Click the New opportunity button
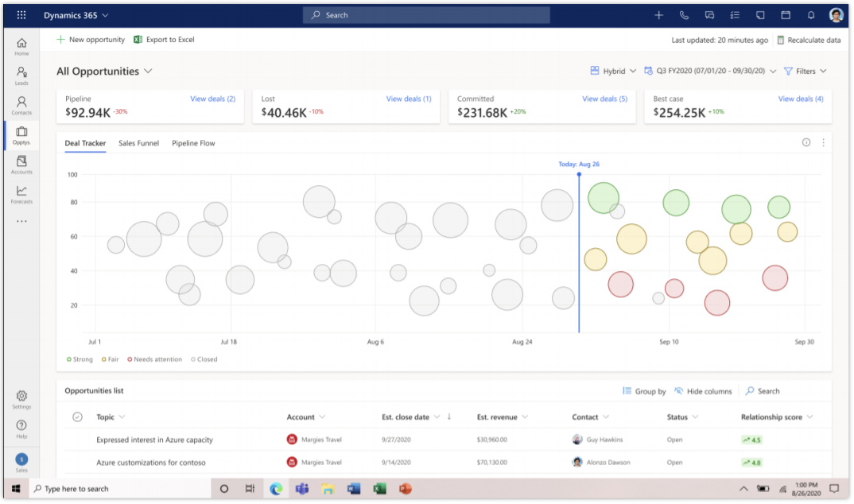 [x=91, y=40]
